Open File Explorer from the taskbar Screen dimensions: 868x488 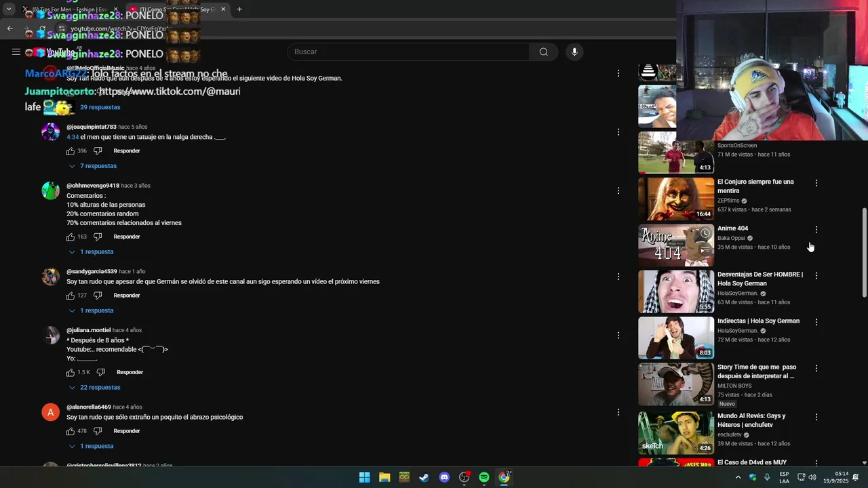pos(384,477)
